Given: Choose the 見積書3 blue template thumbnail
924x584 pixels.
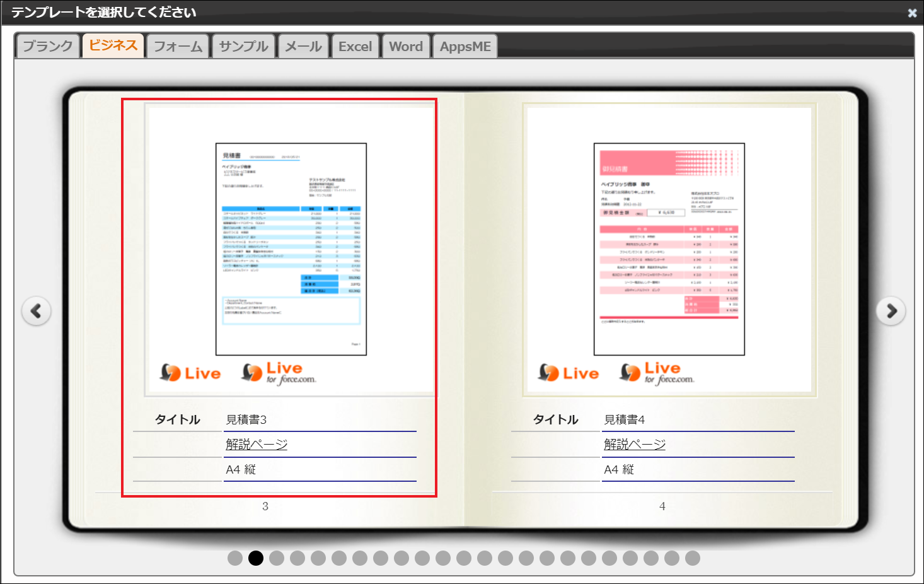Looking at the screenshot, I should coord(291,249).
